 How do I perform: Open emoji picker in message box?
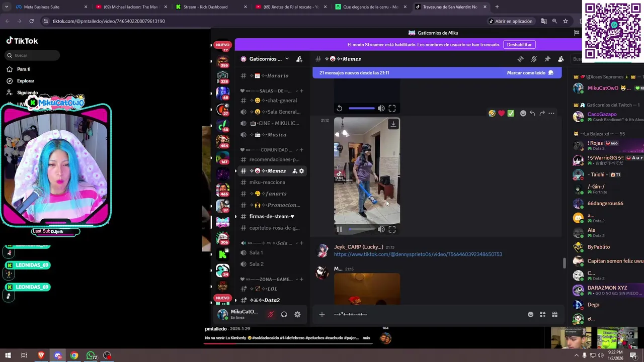530,314
